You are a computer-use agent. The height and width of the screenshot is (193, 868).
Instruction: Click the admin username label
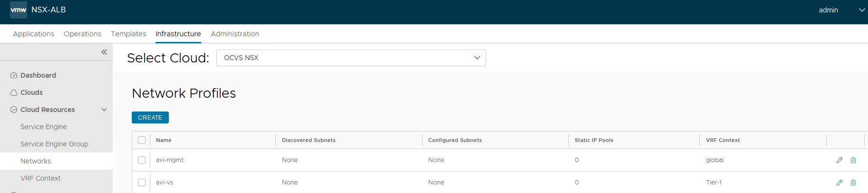829,10
